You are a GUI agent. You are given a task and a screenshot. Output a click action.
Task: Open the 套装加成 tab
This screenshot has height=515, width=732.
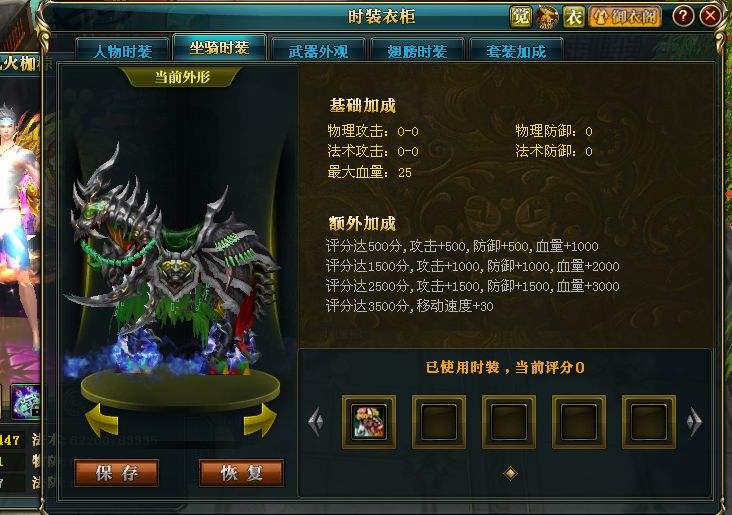(516, 51)
